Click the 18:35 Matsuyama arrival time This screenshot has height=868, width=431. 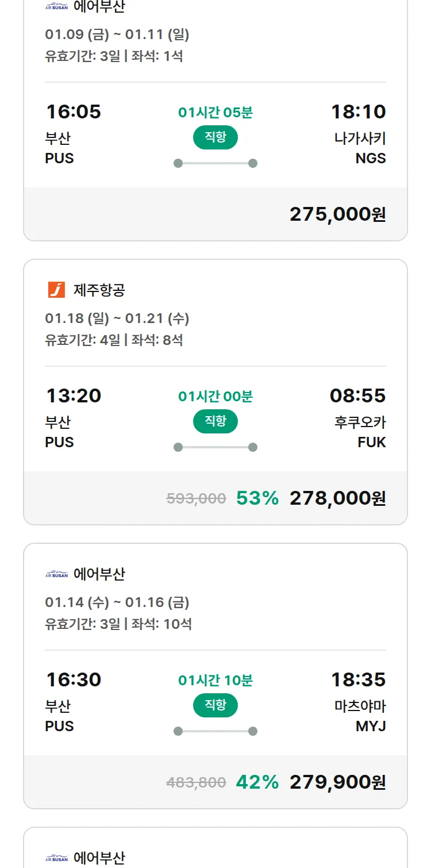(358, 679)
